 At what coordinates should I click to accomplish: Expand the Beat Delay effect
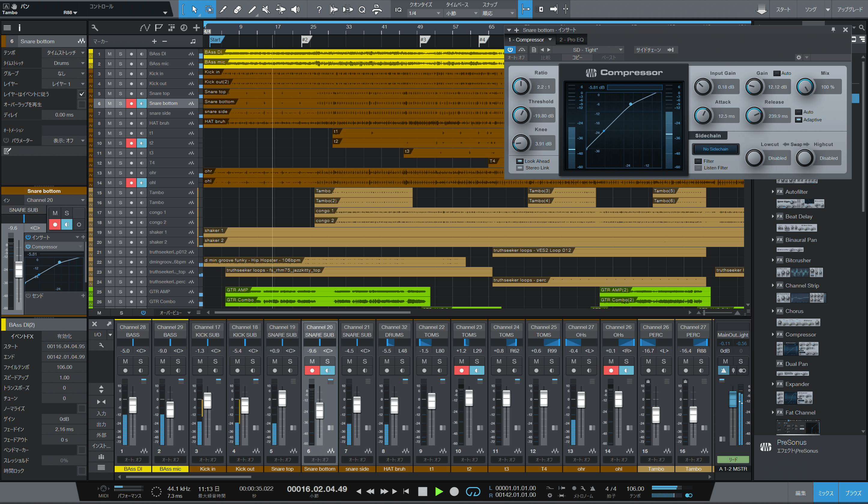(x=773, y=216)
